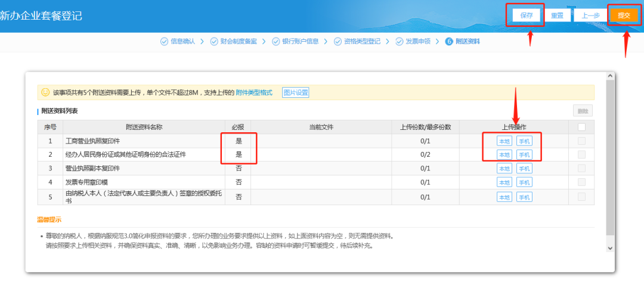
Task: Click step number 6 icon
Action: click(449, 42)
